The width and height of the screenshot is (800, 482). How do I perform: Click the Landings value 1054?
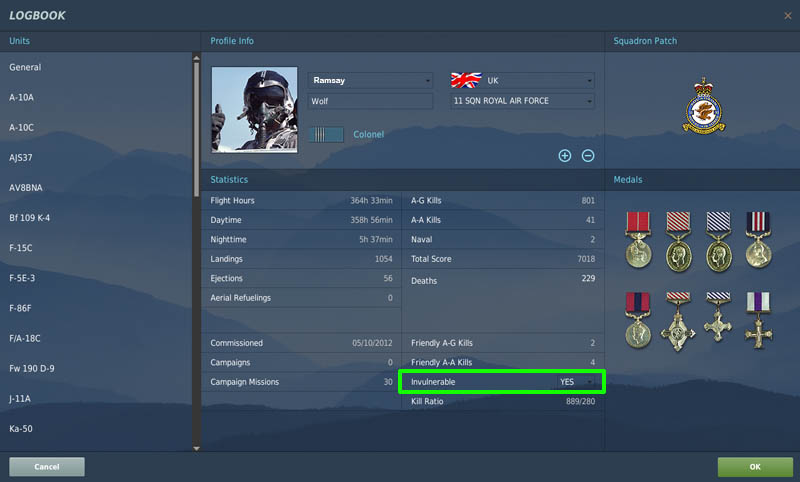coord(384,259)
